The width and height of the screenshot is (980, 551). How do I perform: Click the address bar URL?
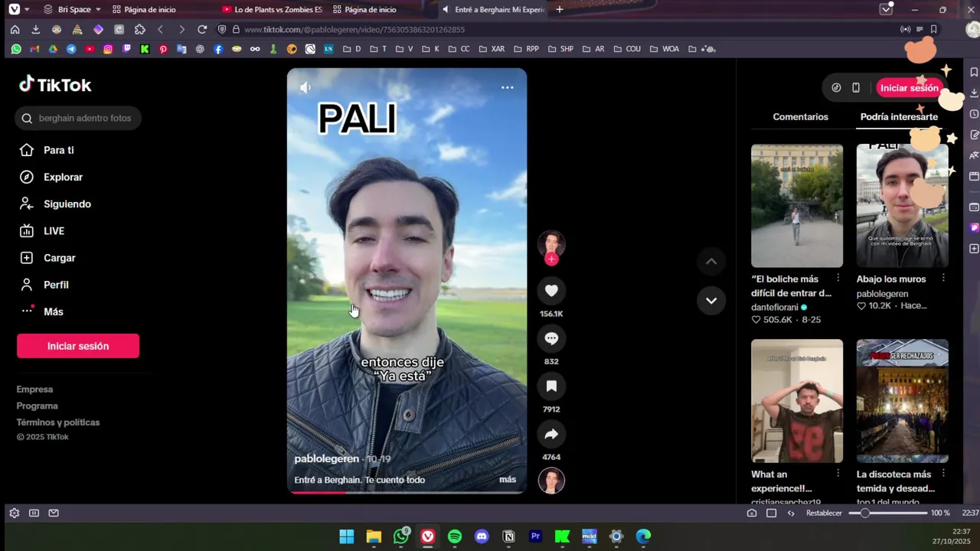354,29
